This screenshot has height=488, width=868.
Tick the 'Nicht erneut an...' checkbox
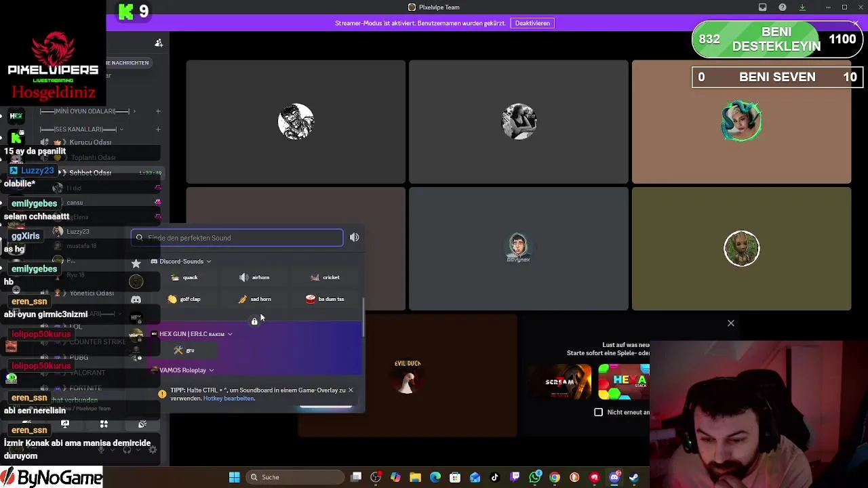(599, 412)
